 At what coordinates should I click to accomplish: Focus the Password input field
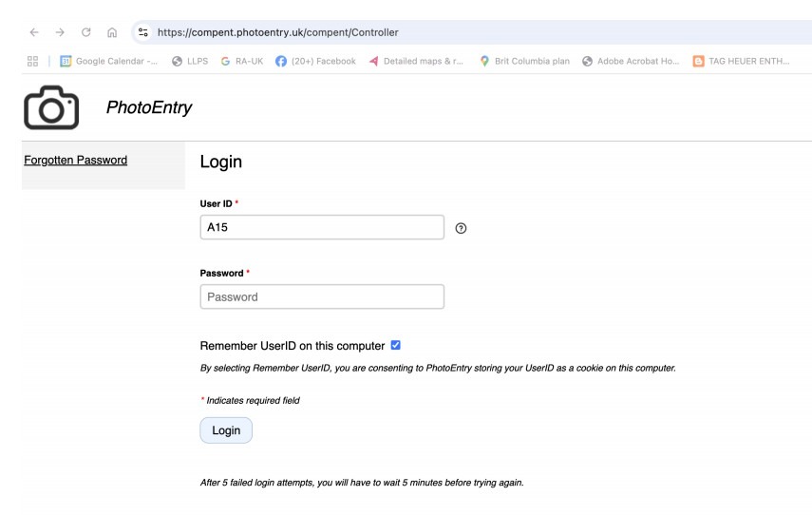pyautogui.click(x=322, y=296)
